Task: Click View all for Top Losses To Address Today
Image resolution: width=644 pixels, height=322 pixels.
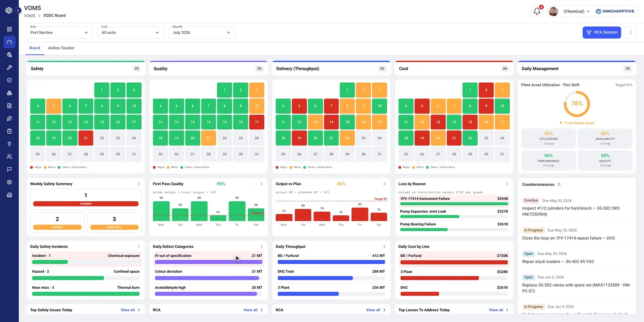Action: coord(499,310)
